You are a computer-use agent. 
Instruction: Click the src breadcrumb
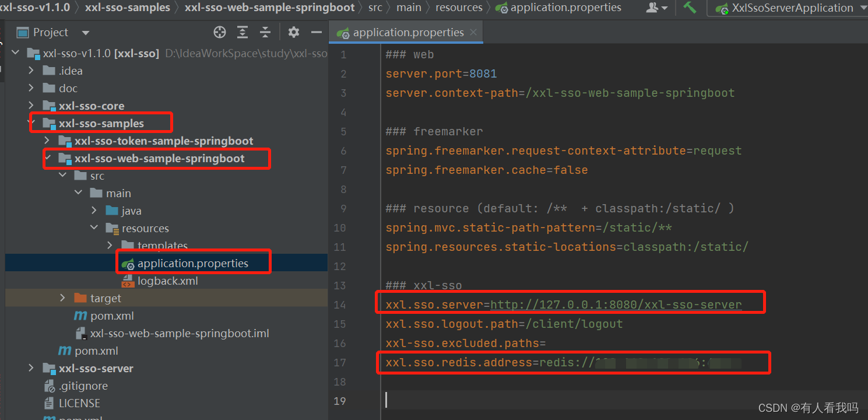(x=375, y=8)
